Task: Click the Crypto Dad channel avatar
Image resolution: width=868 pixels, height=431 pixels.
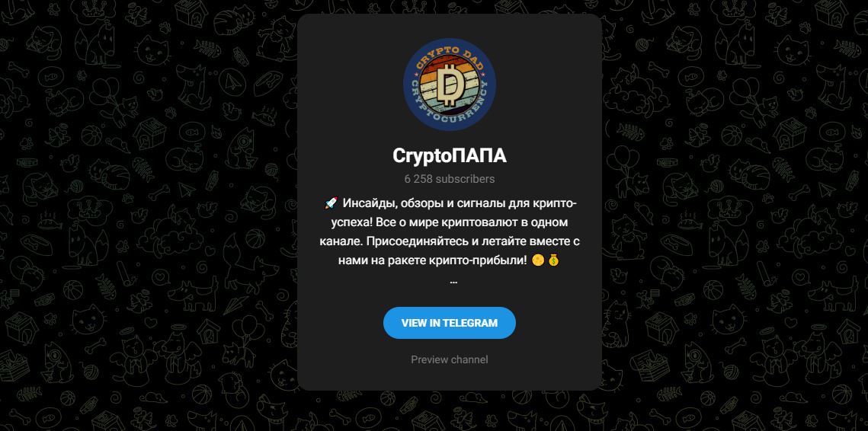Action: (450, 85)
